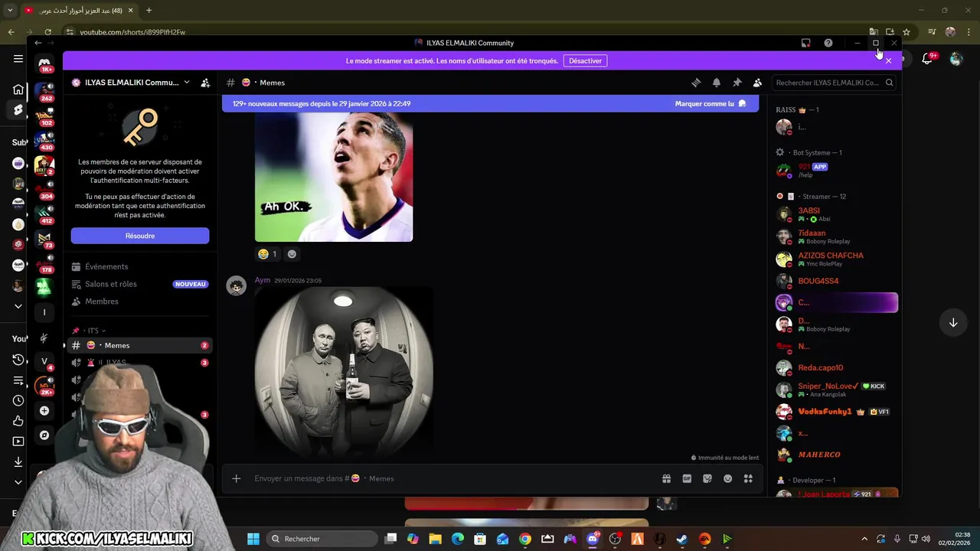Open member Sniper_NoLove profile
This screenshot has height=551, width=980.
(x=835, y=390)
